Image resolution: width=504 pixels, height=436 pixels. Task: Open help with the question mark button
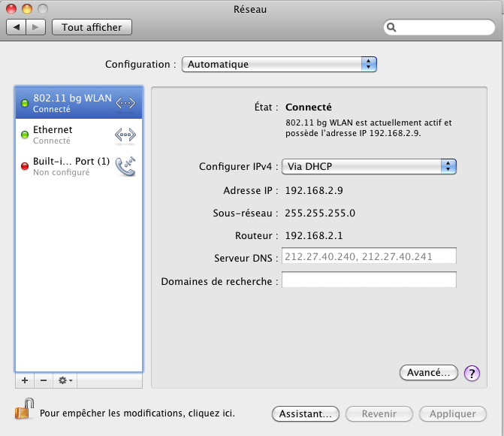click(x=472, y=374)
